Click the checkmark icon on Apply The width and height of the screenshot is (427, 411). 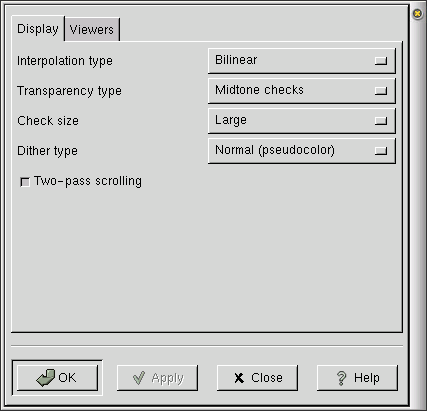[139, 378]
